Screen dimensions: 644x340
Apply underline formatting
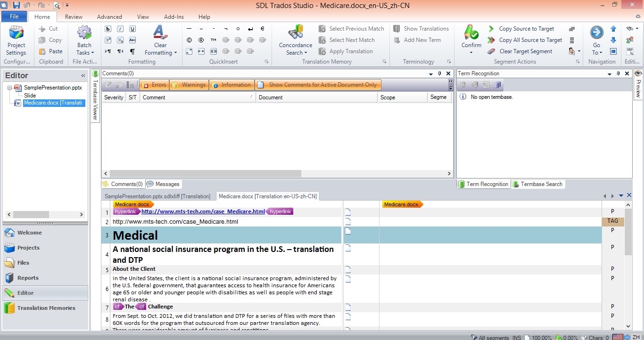(x=132, y=29)
